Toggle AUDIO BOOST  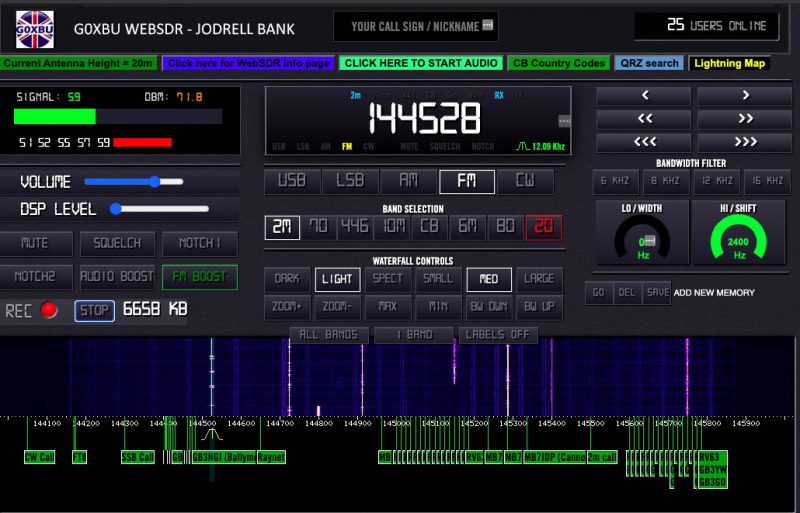(x=117, y=277)
